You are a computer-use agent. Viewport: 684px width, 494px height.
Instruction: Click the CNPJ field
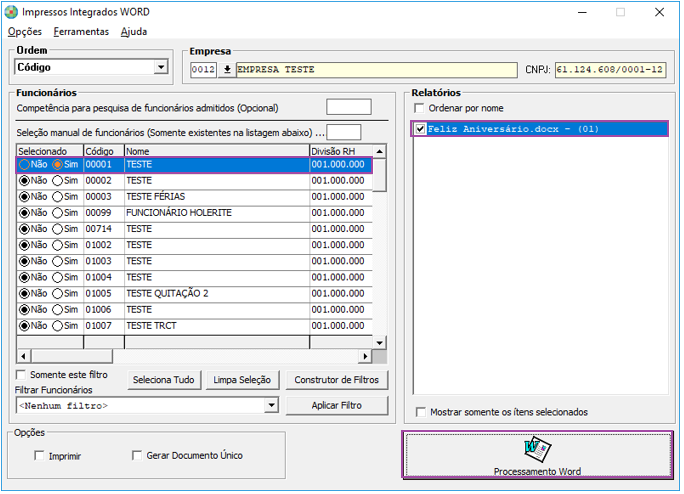(x=612, y=70)
